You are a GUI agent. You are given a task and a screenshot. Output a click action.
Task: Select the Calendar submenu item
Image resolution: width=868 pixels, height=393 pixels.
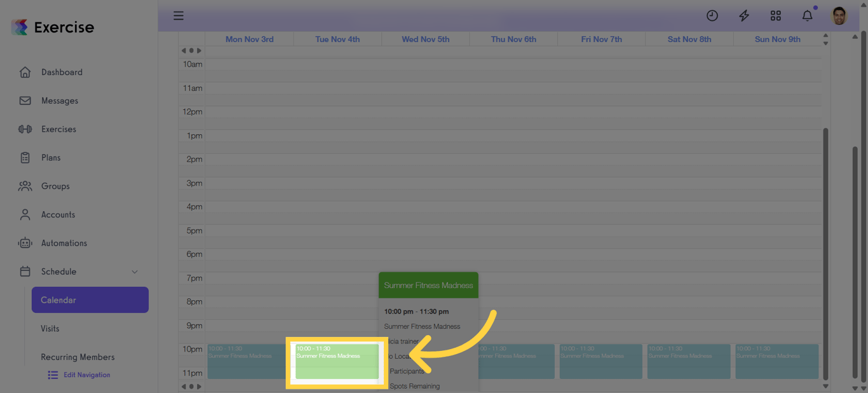click(90, 300)
